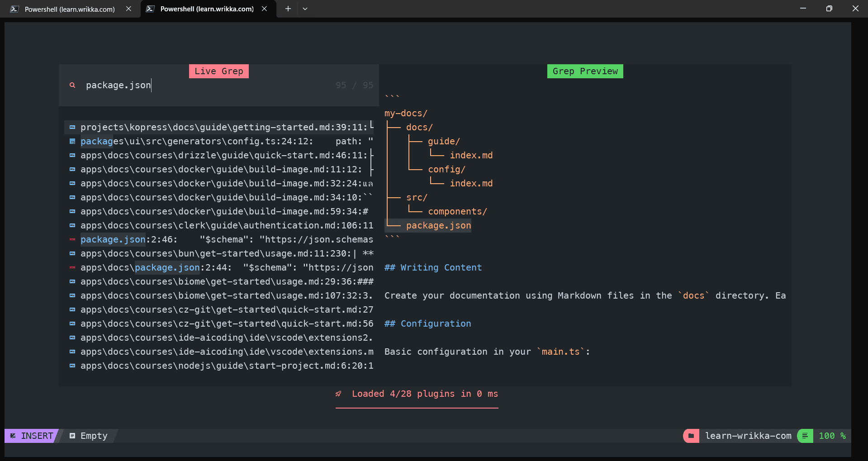The width and height of the screenshot is (868, 461).
Task: Click learn-wrikka-com directory in statusline
Action: click(x=748, y=436)
